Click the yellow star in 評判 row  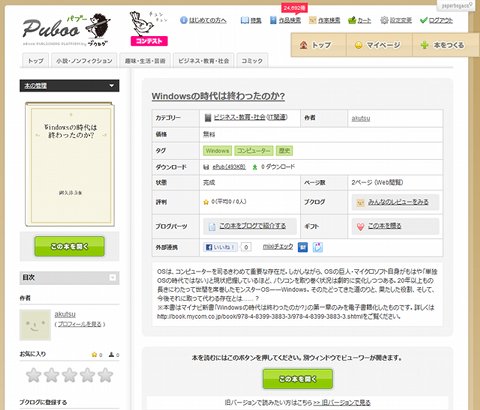coord(206,202)
